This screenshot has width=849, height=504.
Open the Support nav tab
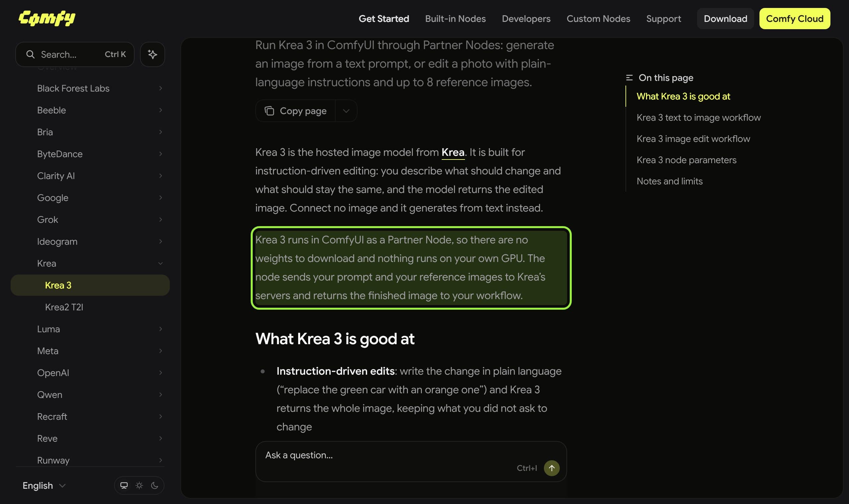(x=663, y=19)
